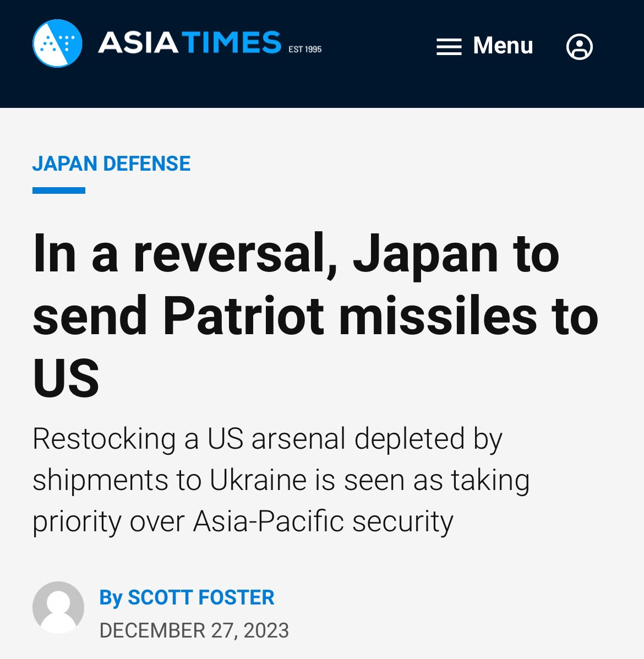Click the EST 1995 tagline

(x=305, y=49)
